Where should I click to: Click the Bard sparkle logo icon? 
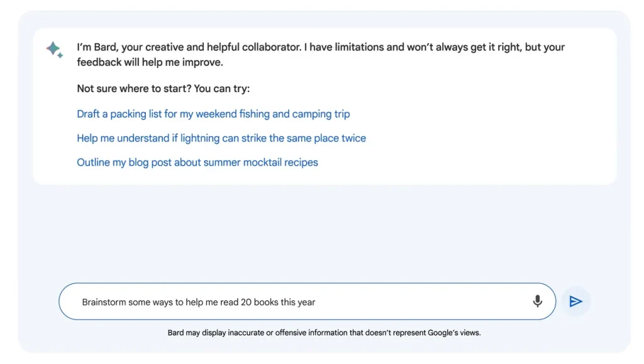coord(54,49)
